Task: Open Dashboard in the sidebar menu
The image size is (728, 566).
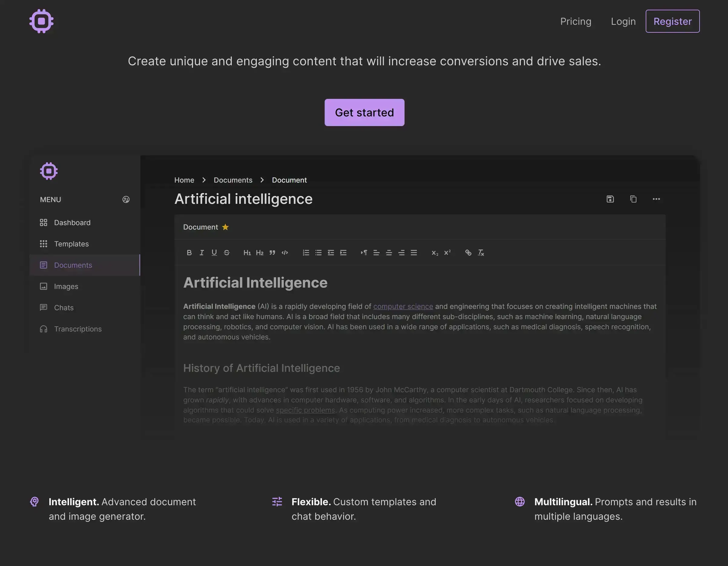Action: 85,222
